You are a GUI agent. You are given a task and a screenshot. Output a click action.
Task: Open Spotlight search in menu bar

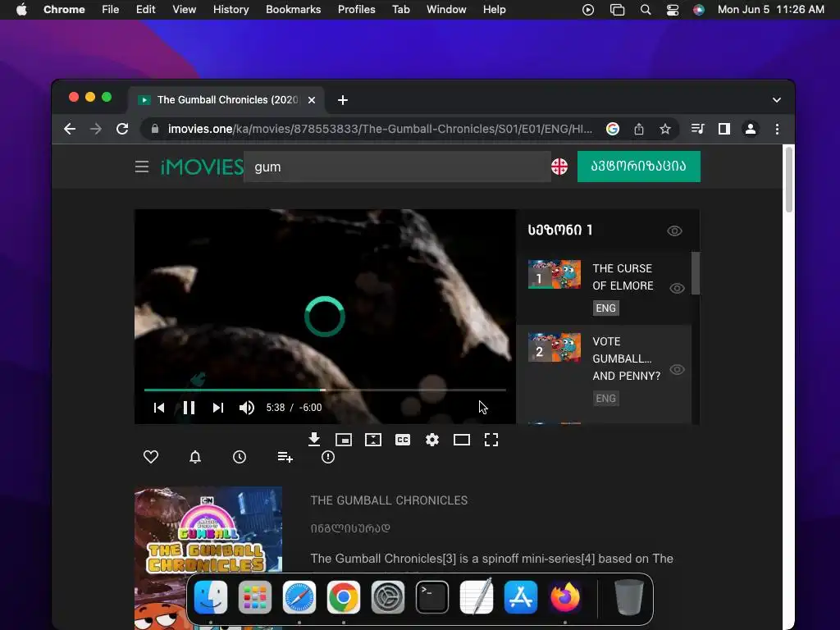(646, 10)
